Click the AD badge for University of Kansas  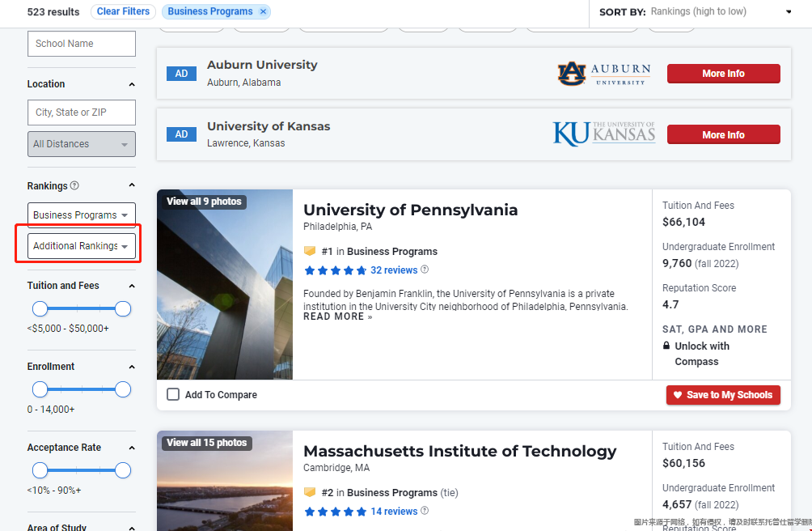coord(181,134)
